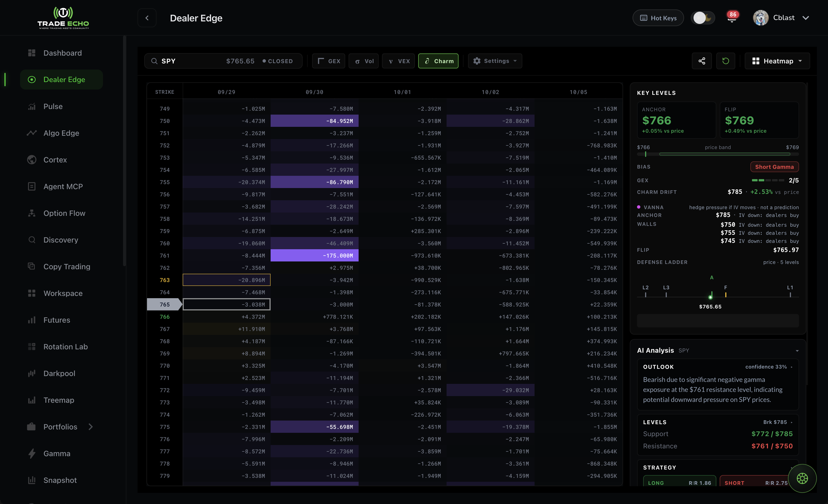Toggle the Charm overlay

tap(438, 61)
